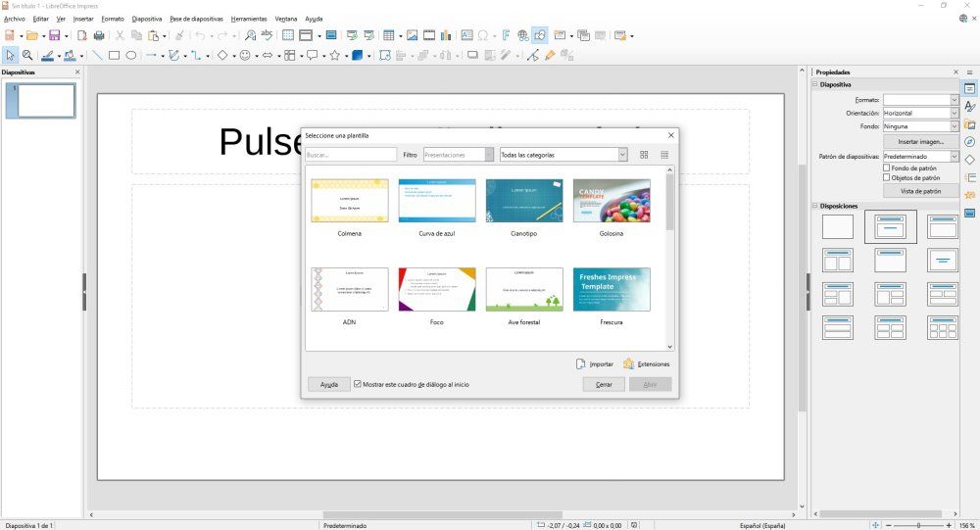Select the Line drawing tool
The image size is (980, 530).
click(97, 56)
